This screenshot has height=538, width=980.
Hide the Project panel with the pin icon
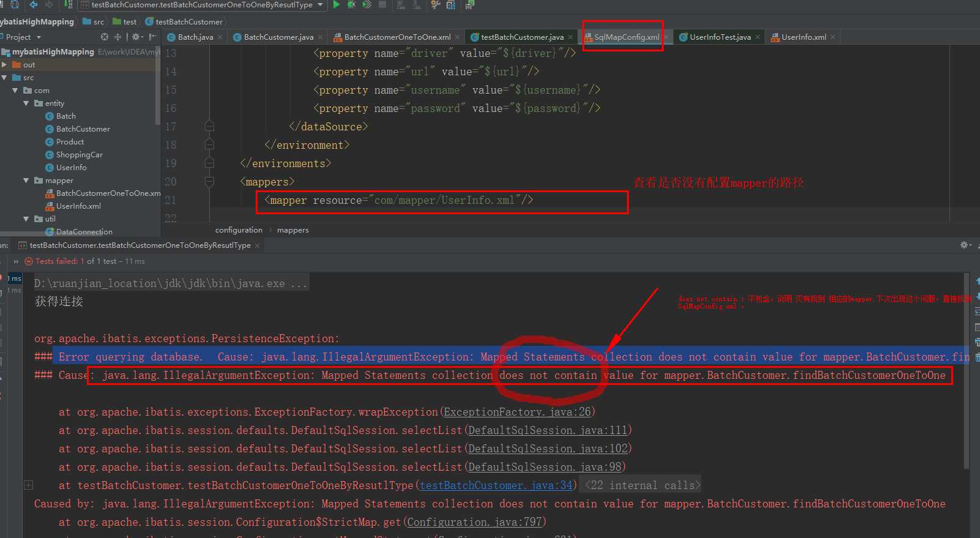pos(152,37)
